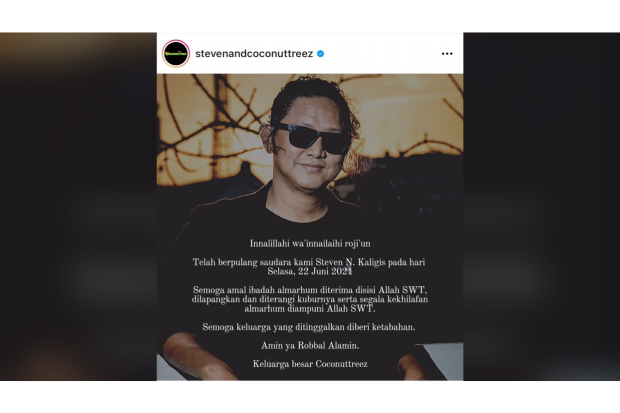Viewport: 620px width, 413px height.
Task: Click the man's forearm at the photo's bottom-left
Action: [196, 356]
